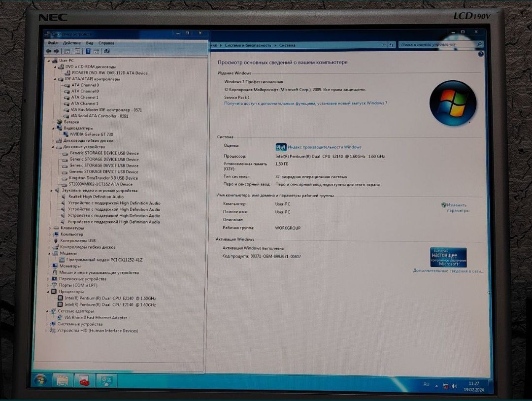The height and width of the screenshot is (401, 532).
Task: Collapse the Сетевые адаптеры node
Action: [47, 311]
